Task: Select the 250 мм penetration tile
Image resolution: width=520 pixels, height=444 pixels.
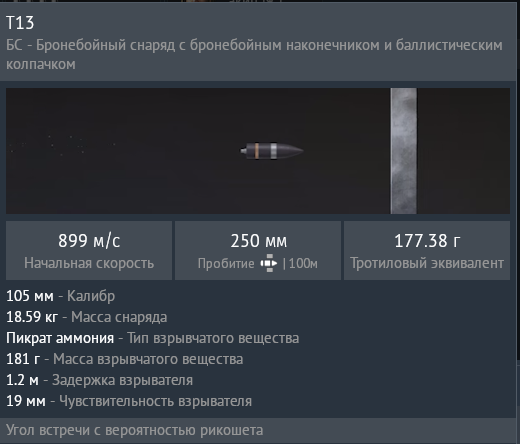Action: [x=258, y=250]
